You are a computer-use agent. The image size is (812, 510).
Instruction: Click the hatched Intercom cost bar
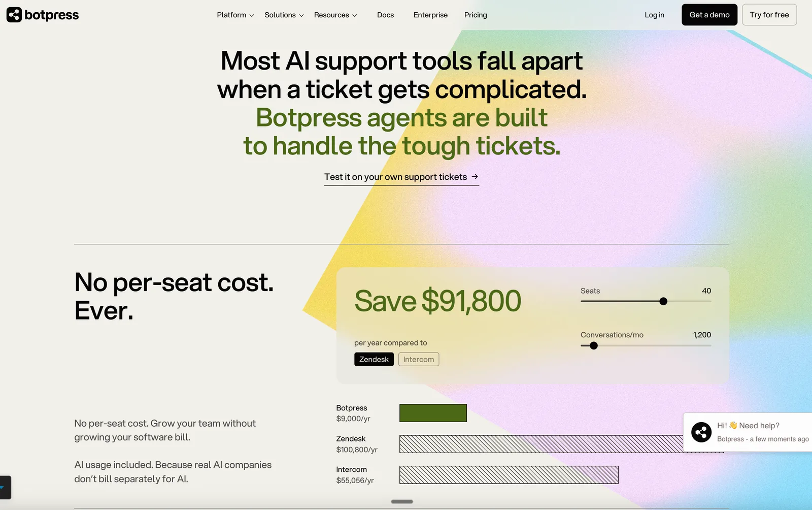click(x=509, y=475)
